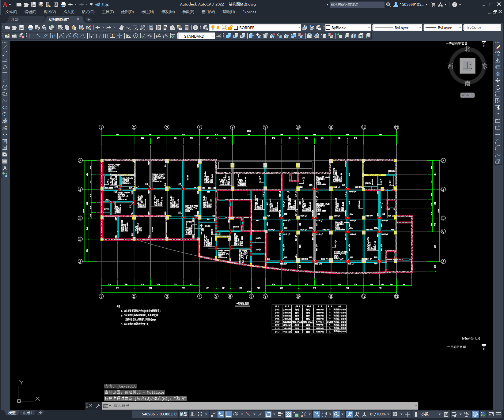Click the Pan hand tool in the toolbar
This screenshot has height=420, width=504.
(x=121, y=28)
